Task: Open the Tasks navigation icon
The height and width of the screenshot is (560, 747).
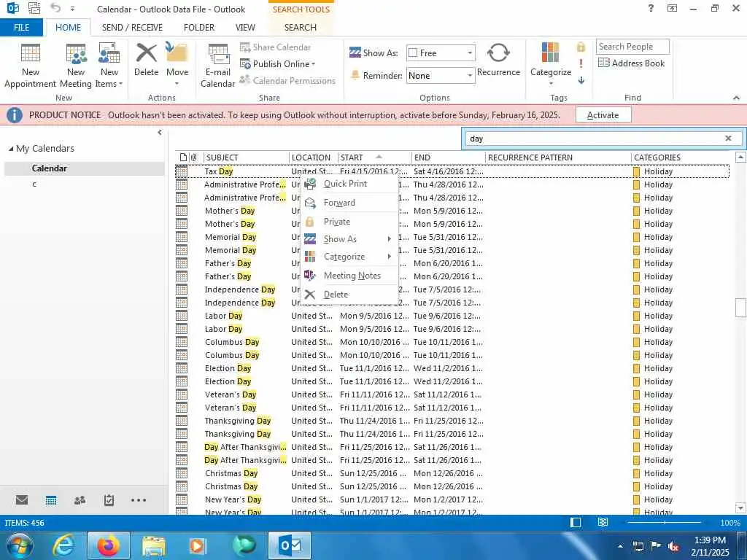Action: click(x=109, y=500)
